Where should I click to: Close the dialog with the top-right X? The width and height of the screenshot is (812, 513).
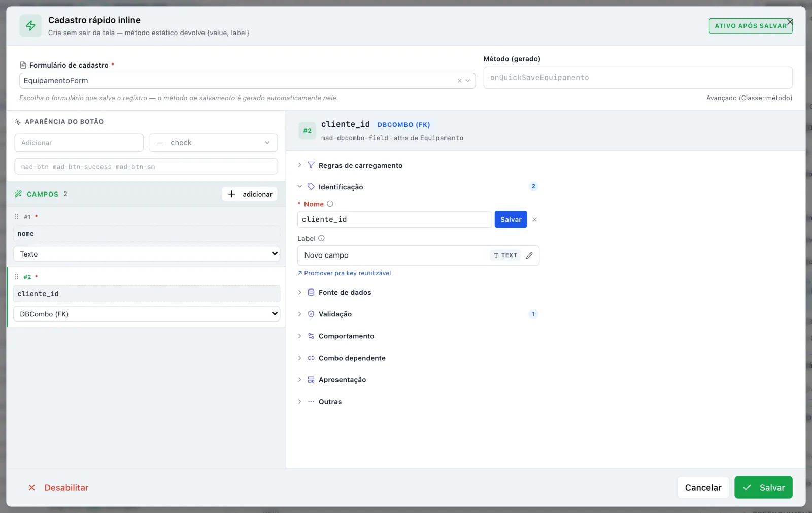click(x=790, y=22)
